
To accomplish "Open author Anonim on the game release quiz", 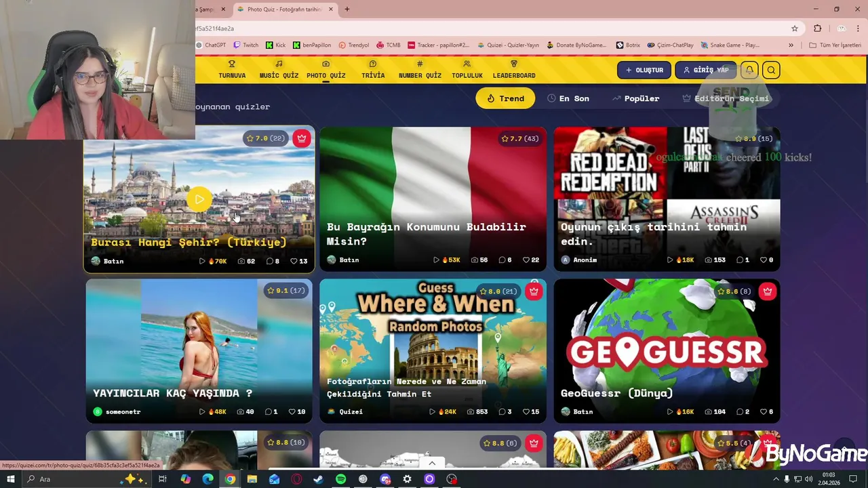I will click(578, 260).
